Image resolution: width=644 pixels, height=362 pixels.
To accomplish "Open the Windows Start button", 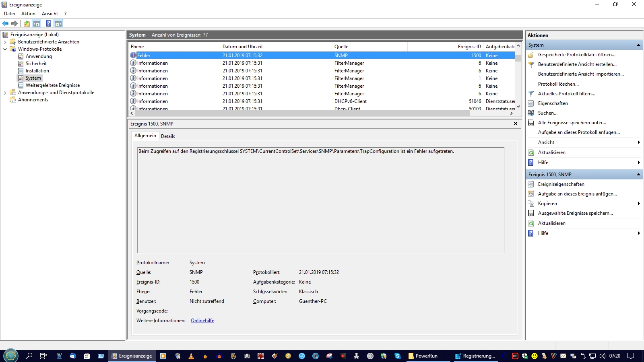I will [x=10, y=356].
